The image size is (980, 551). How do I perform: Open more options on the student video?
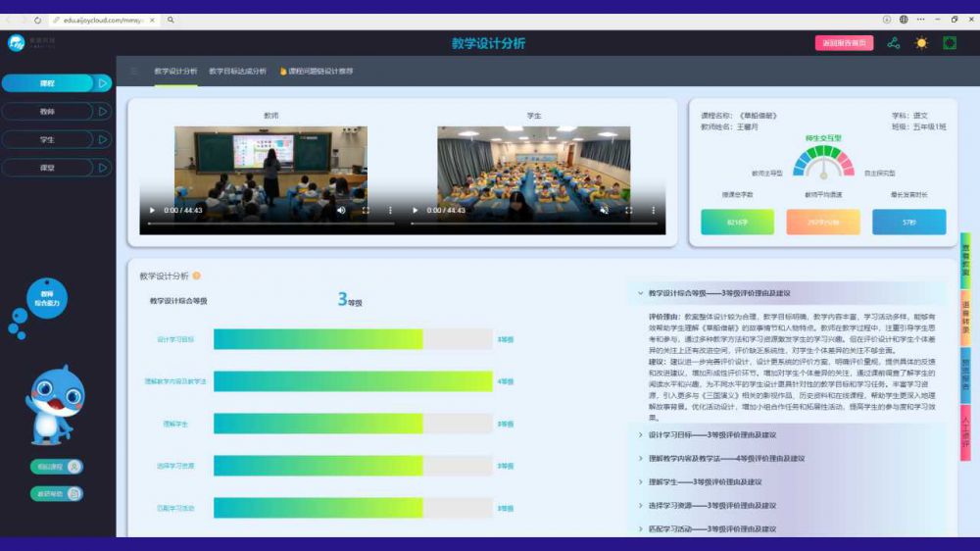pyautogui.click(x=653, y=210)
